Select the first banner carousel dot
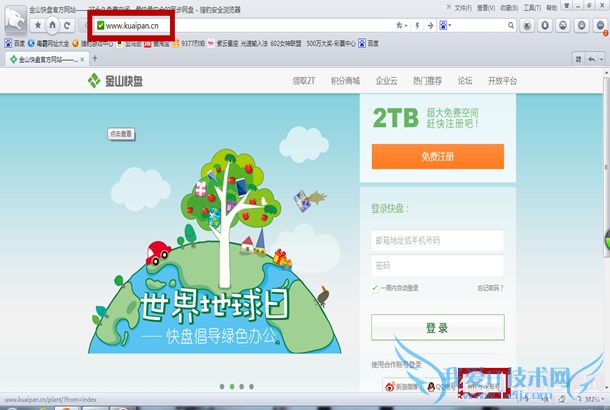Screen dimensions: 610x410 222,387
